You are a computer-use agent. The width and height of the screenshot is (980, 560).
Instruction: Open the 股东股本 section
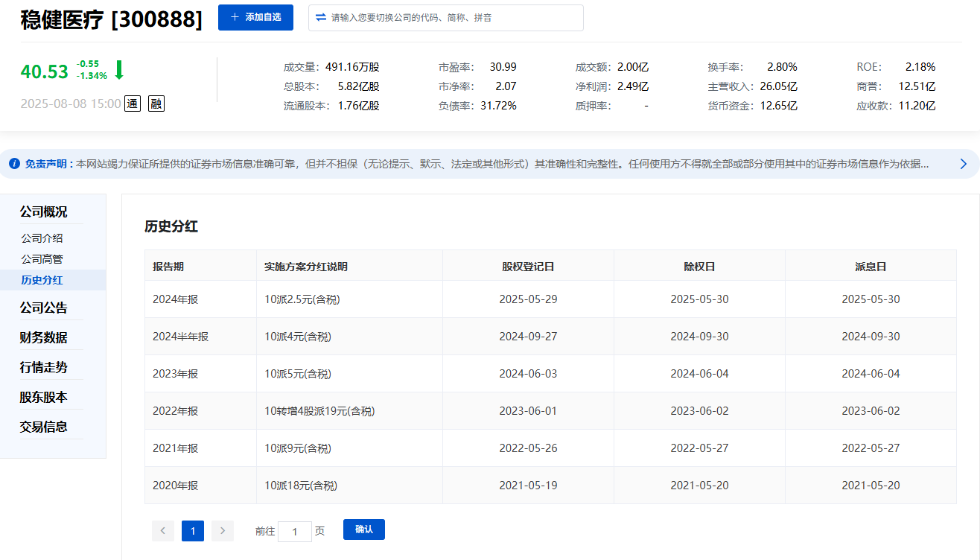pos(43,397)
